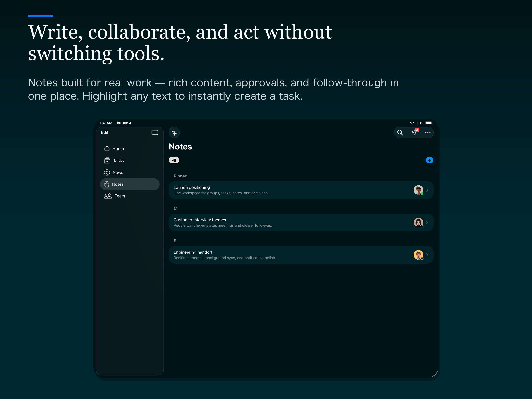This screenshot has height=399, width=532.
Task: Click the Pinned section header
Action: coord(180,176)
